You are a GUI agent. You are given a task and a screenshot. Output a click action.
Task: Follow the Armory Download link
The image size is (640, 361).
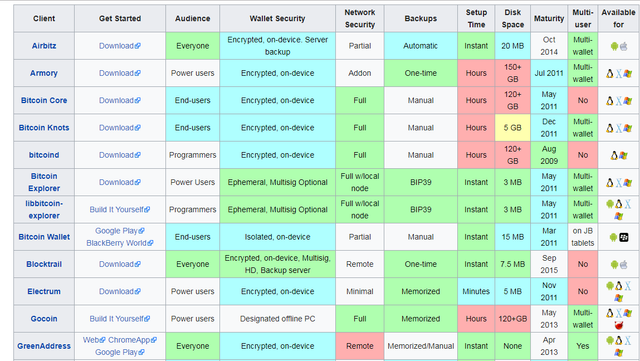(120, 73)
